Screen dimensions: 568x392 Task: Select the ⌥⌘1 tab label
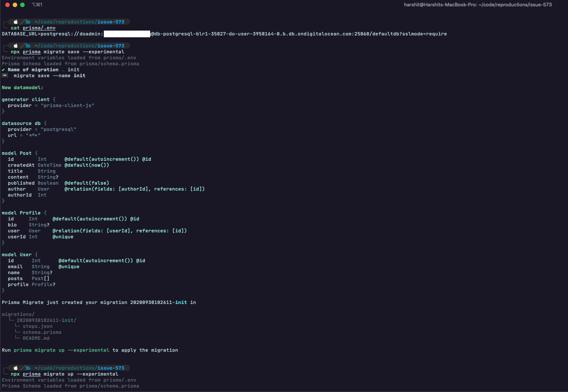[x=37, y=5]
